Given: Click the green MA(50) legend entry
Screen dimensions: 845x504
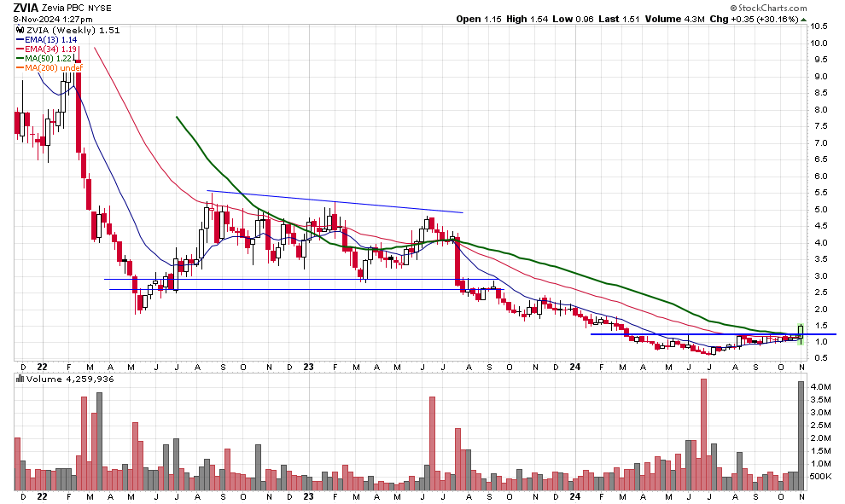Looking at the screenshot, I should [x=49, y=59].
